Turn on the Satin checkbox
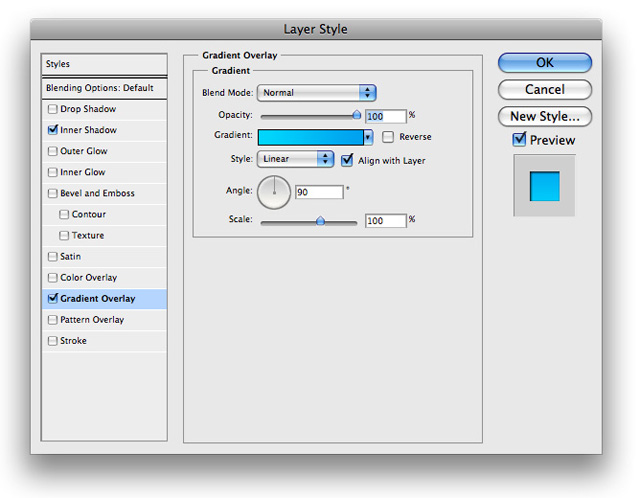The height and width of the screenshot is (498, 640). pyautogui.click(x=52, y=256)
